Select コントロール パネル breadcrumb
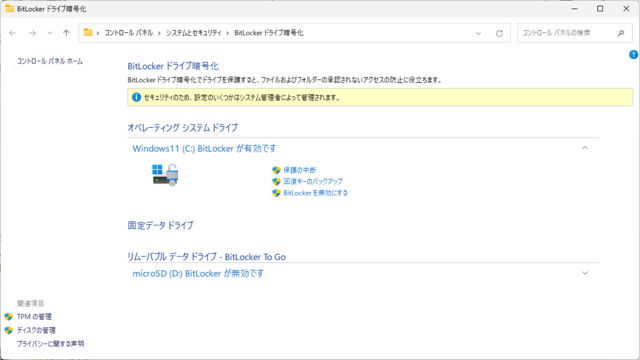The image size is (640, 360). (x=128, y=33)
